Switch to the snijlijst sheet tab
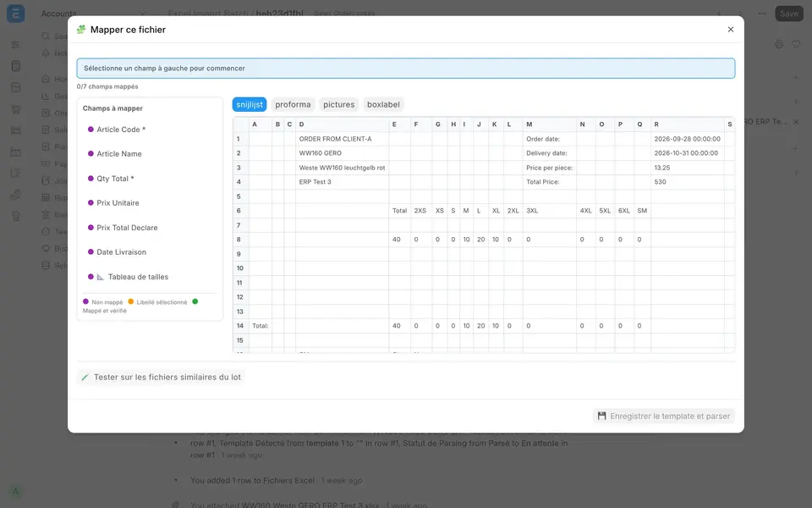The image size is (812, 508). (x=249, y=104)
